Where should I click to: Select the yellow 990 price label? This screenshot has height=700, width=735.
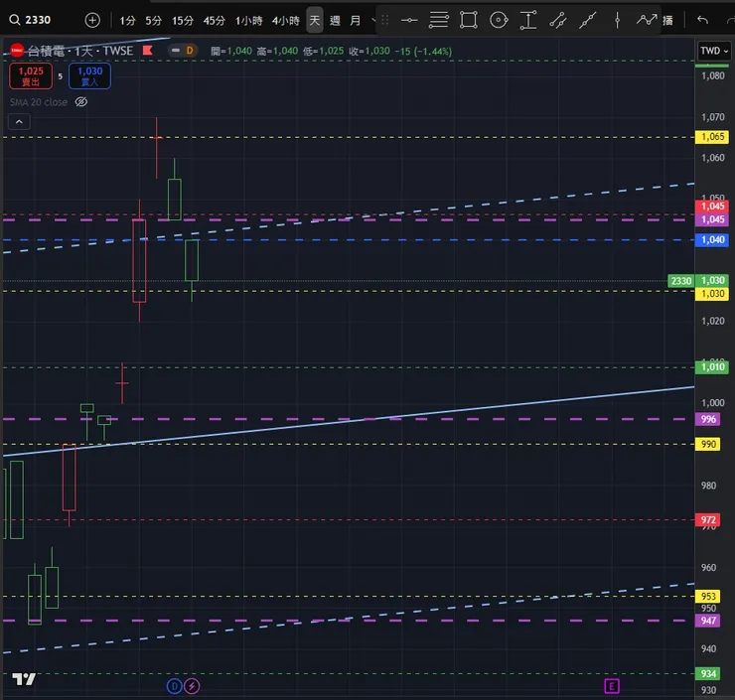pos(708,444)
